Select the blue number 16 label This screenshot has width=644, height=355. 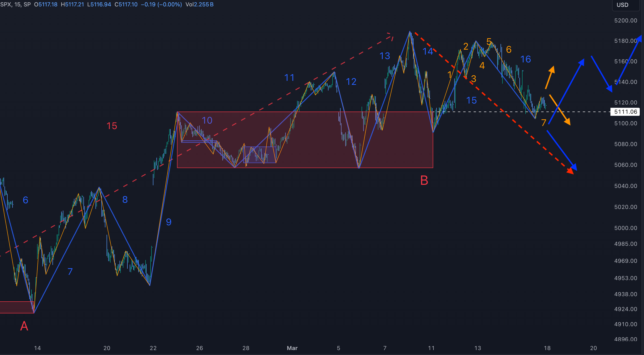[x=526, y=59]
